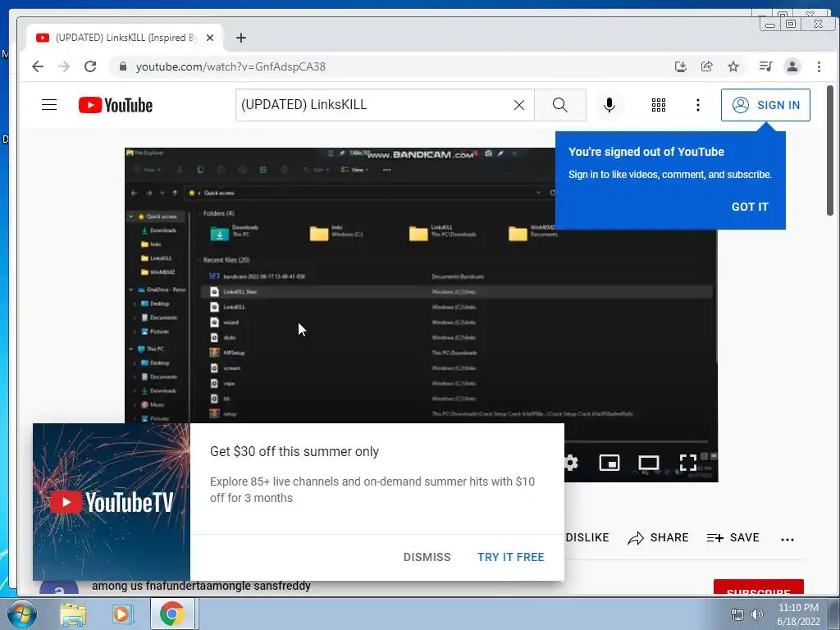This screenshot has height=630, width=840.
Task: Dismiss the YouTube TV offer
Action: point(427,557)
